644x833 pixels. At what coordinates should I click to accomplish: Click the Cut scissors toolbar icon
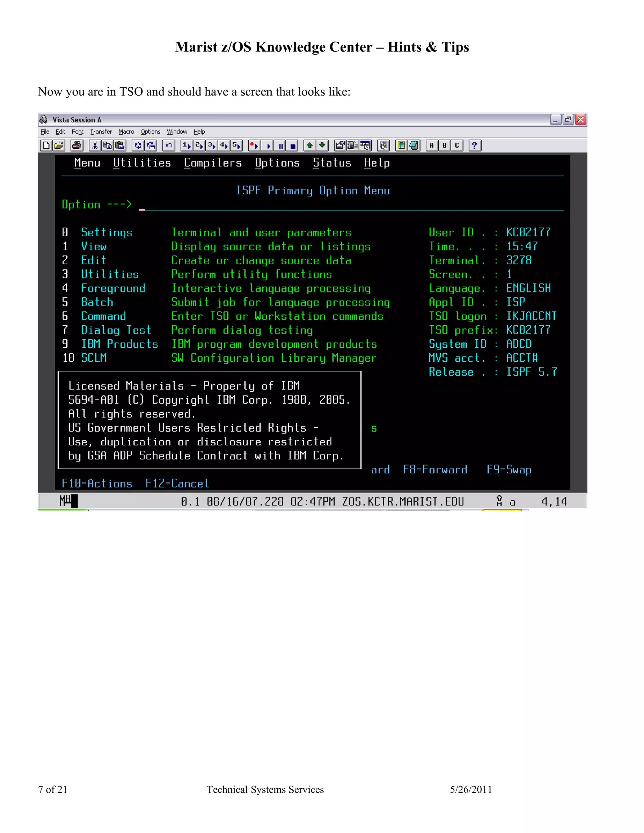coord(95,145)
